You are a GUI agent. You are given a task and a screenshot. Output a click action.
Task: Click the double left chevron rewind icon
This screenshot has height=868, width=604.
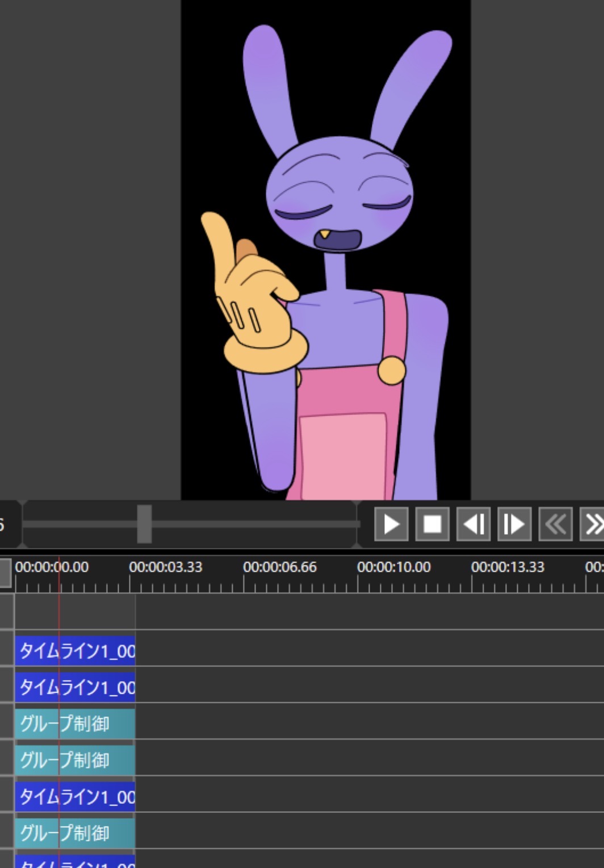(x=555, y=524)
